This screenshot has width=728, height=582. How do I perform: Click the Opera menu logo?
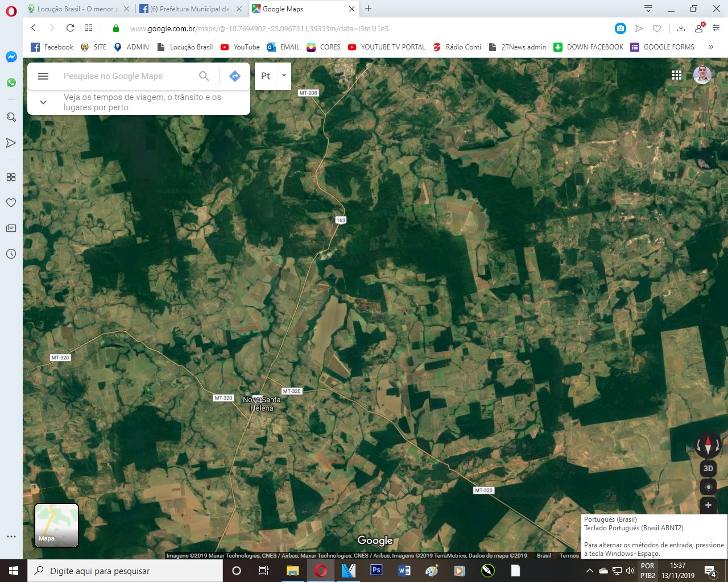click(x=11, y=11)
